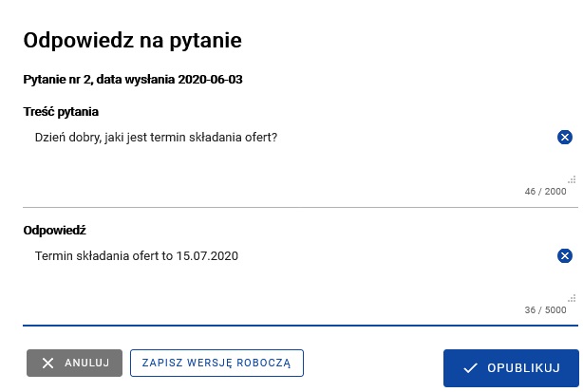Click the date 15.07.2020 in the answer

207,255
